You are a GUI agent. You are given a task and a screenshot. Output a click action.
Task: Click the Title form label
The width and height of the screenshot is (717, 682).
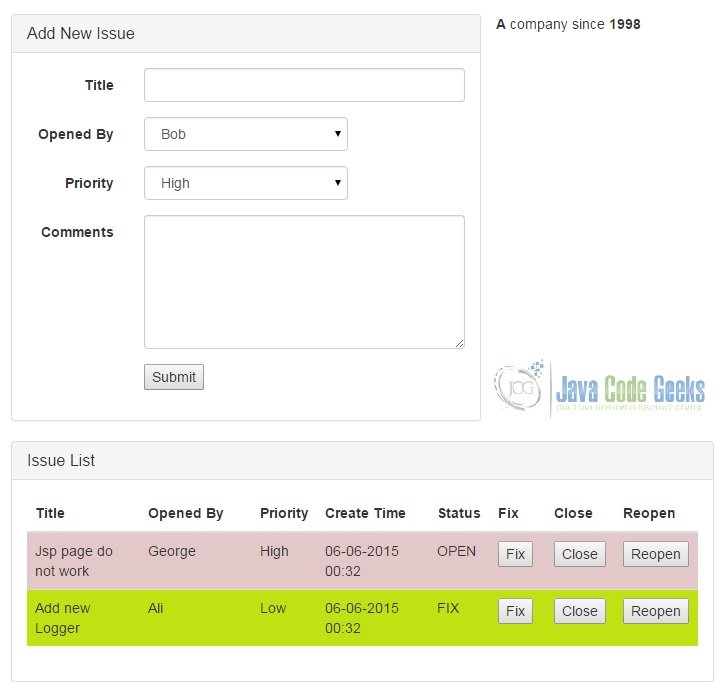99,85
